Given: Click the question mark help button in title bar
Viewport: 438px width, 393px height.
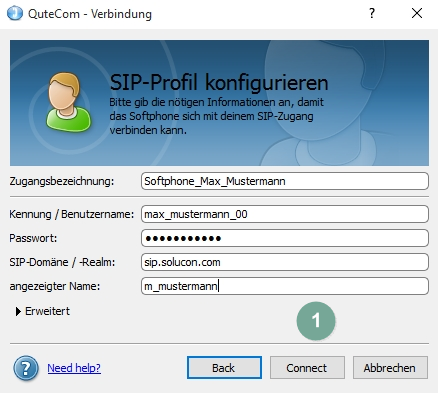Looking at the screenshot, I should 372,13.
